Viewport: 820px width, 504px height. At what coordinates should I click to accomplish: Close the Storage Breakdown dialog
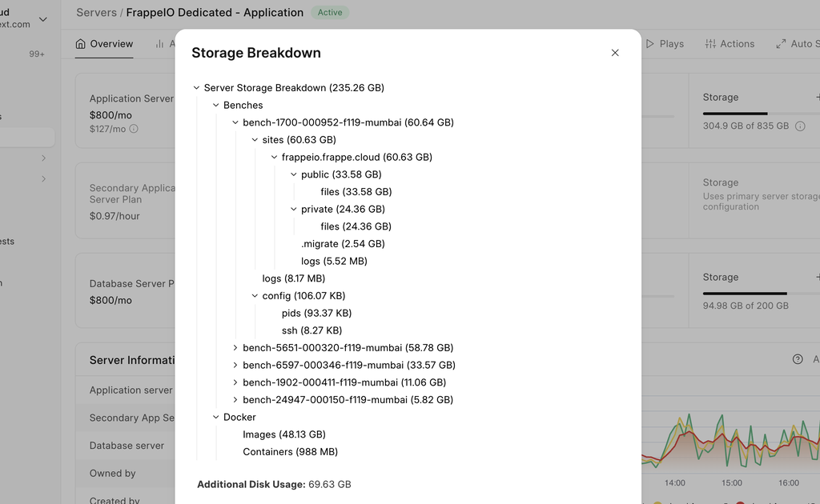(615, 53)
